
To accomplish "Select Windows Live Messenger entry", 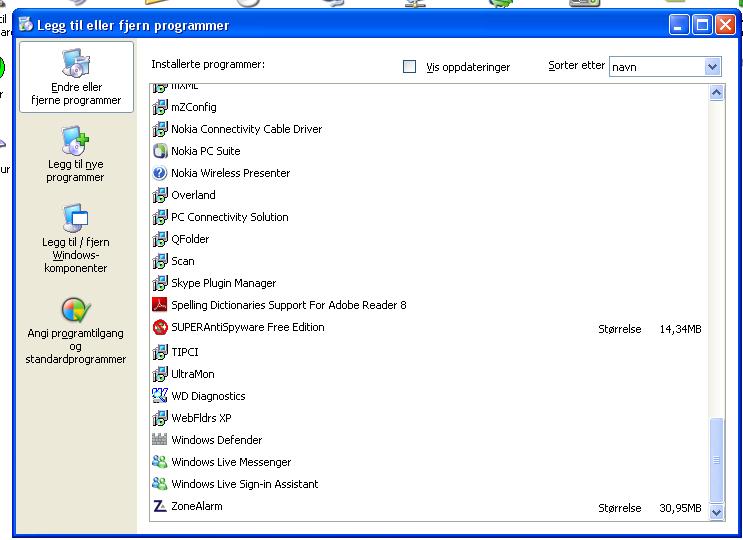I will point(429,462).
